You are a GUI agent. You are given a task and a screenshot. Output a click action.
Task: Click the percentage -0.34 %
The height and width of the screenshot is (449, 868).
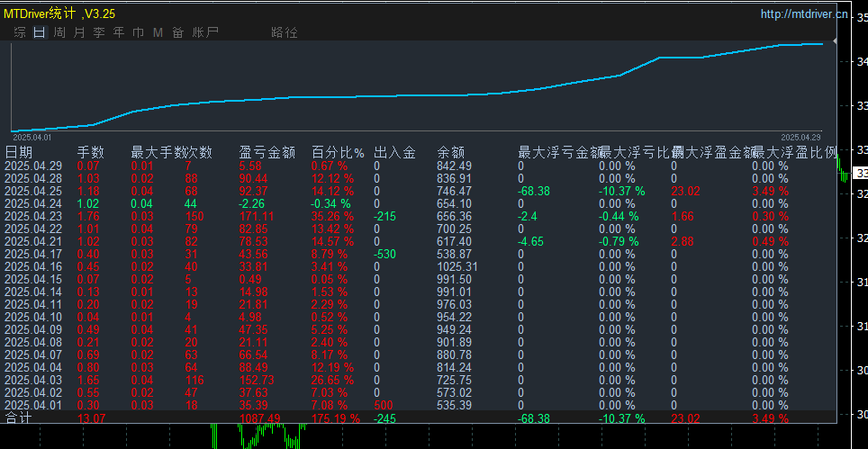(332, 203)
